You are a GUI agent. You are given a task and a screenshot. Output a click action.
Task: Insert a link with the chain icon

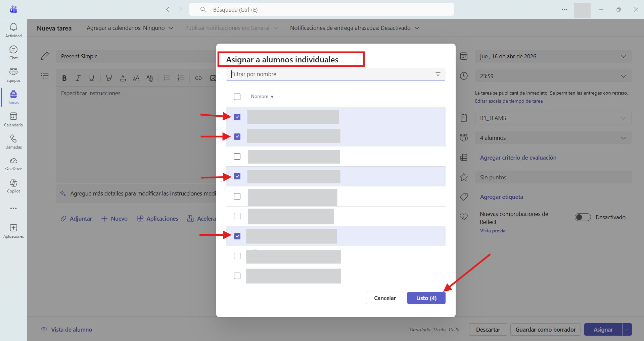pos(198,78)
